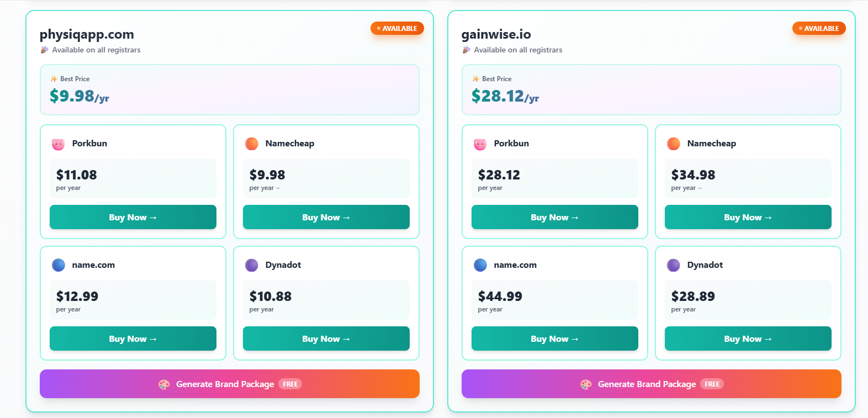Click the Namecheap orange icon under gainwise.io
Image resolution: width=868 pixels, height=418 pixels.
674,144
